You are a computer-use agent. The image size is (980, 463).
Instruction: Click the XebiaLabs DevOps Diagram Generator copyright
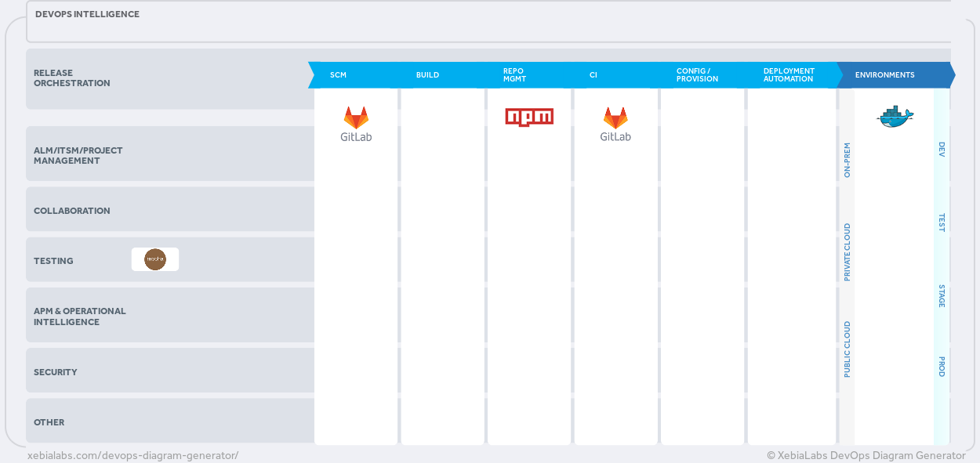coord(866,455)
